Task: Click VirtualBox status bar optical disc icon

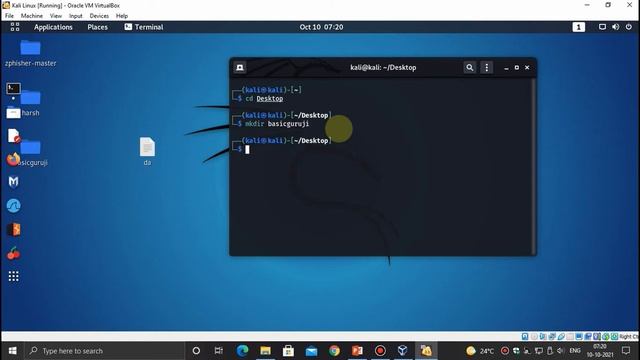Action: (x=534, y=337)
